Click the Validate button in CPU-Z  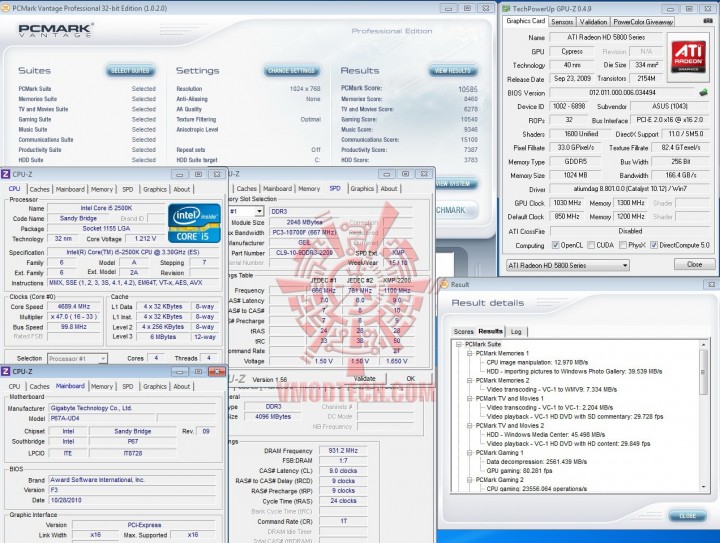(x=365, y=379)
